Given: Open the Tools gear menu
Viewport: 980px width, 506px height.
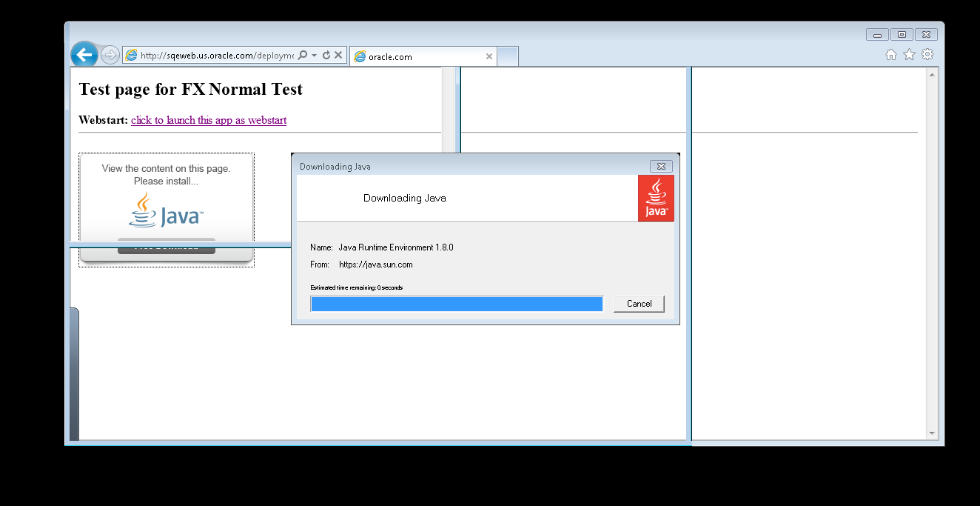Looking at the screenshot, I should [927, 55].
